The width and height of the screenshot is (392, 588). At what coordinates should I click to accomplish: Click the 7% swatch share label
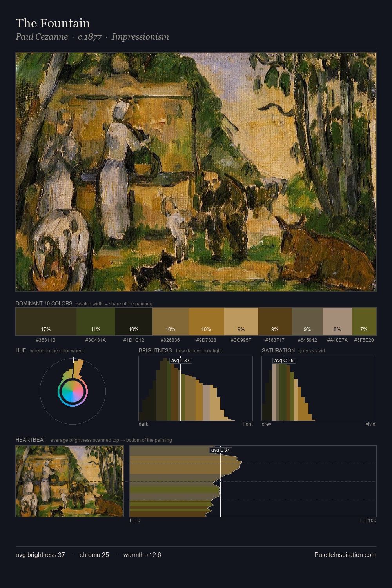364,329
